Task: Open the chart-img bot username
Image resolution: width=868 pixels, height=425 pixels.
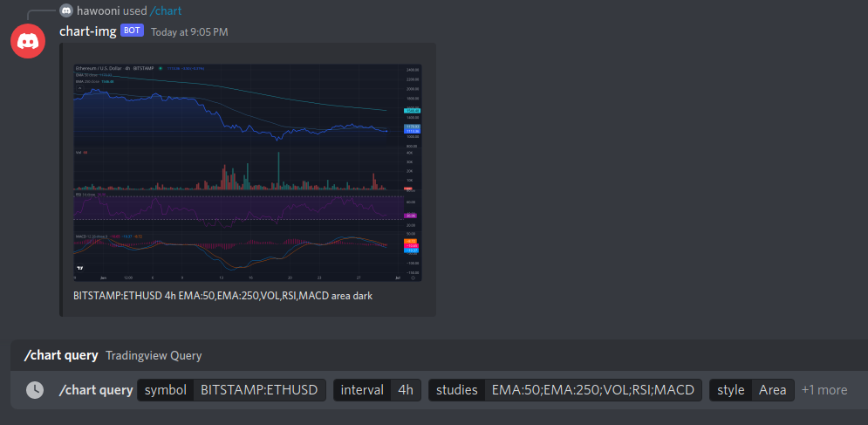Action: click(88, 31)
